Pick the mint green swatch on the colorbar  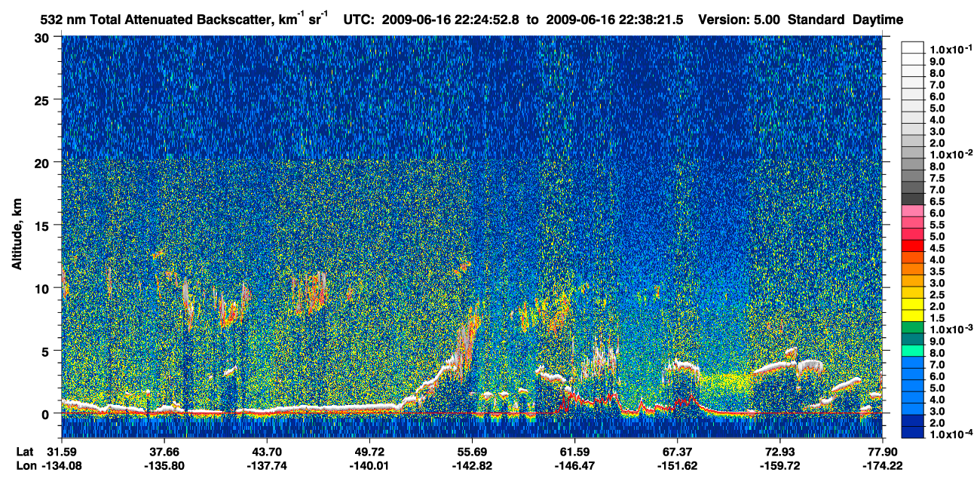click(x=913, y=350)
